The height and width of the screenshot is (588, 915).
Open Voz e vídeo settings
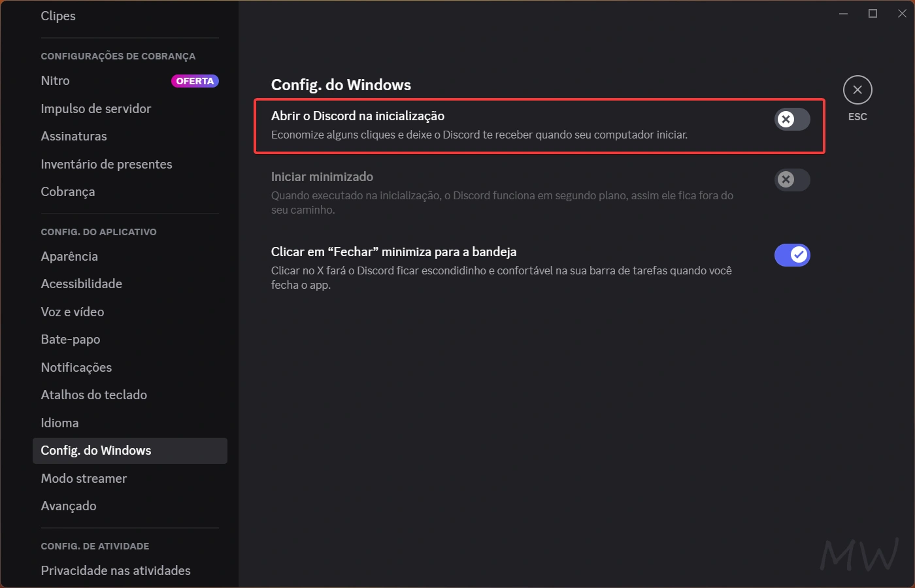point(72,312)
